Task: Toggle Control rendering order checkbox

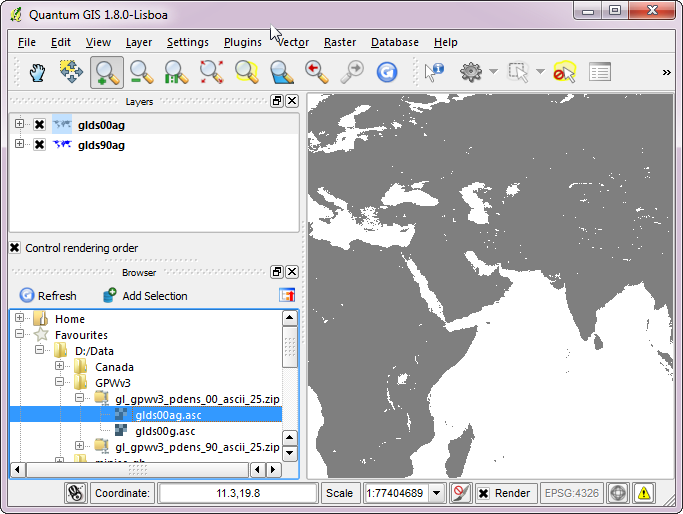Action: pos(15,248)
